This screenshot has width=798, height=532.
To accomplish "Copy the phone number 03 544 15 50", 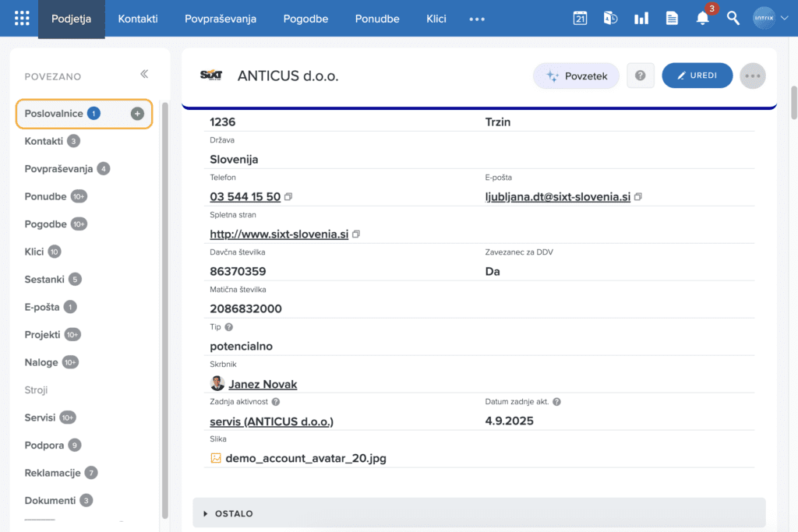I will click(x=288, y=197).
